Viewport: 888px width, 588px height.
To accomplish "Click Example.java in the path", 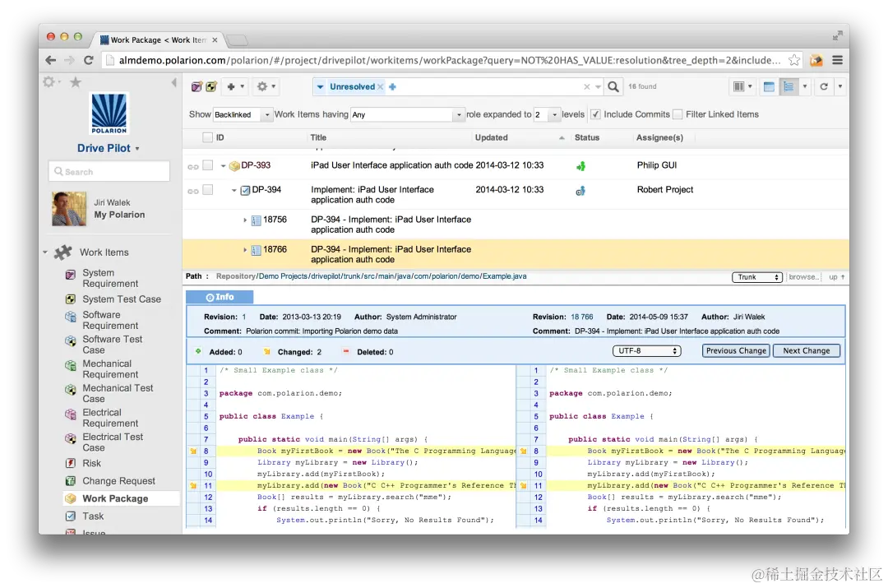I will (505, 276).
